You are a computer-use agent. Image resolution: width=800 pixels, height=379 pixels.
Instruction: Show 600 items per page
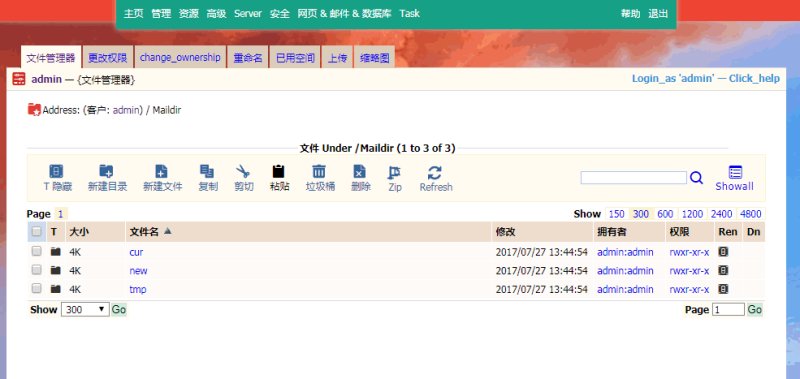(665, 214)
